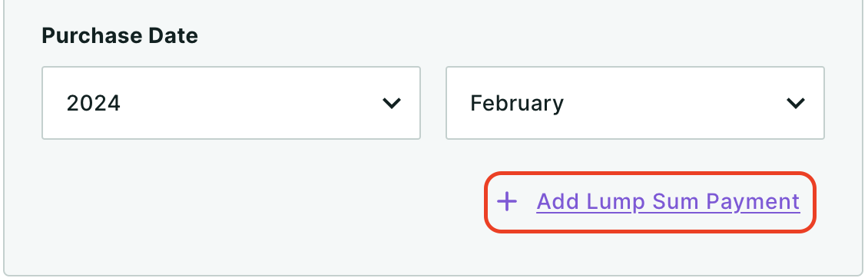Select the 2024 text in the year selector

pyautogui.click(x=93, y=104)
